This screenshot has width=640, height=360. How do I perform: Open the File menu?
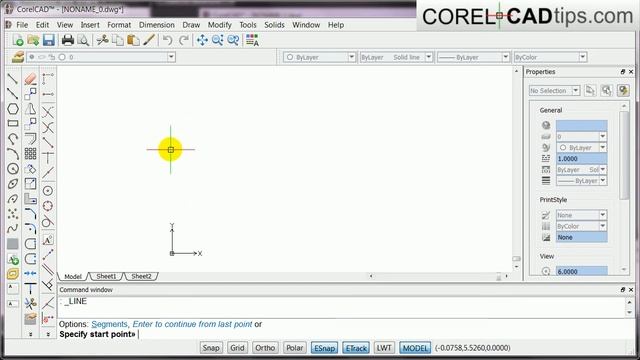(22, 25)
